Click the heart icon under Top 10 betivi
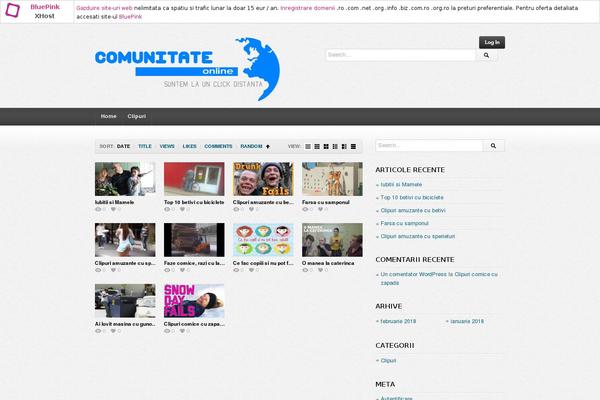 [x=182, y=209]
